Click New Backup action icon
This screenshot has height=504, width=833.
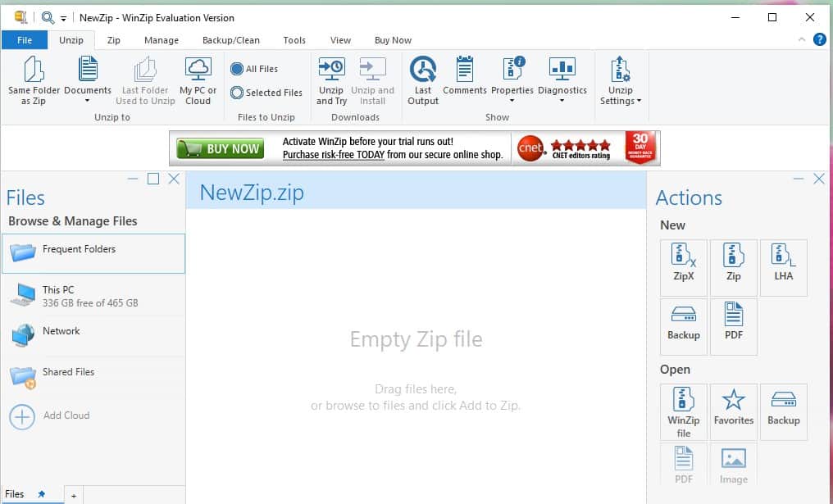tap(683, 322)
